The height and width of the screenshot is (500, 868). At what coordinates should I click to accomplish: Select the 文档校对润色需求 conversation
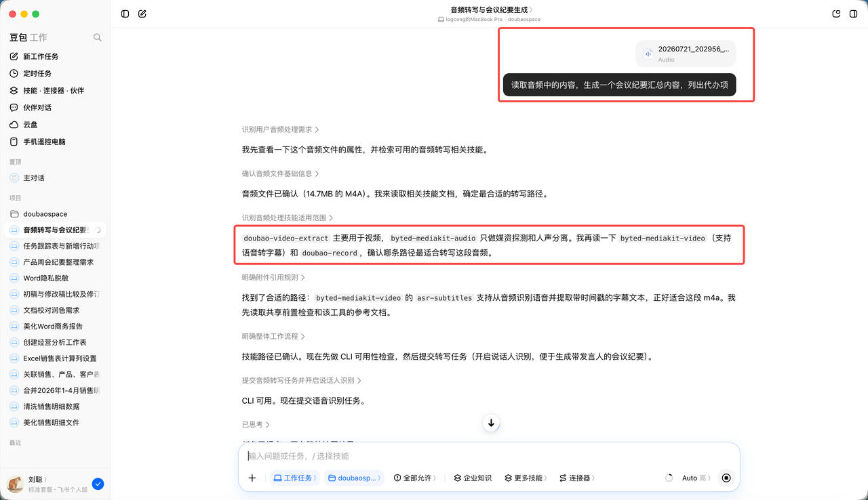(55, 310)
